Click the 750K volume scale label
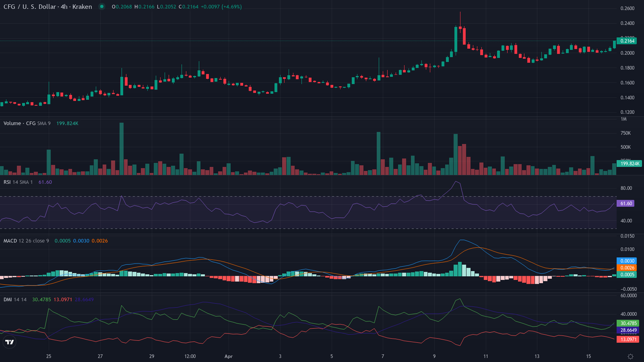The height and width of the screenshot is (362, 644). pyautogui.click(x=626, y=133)
